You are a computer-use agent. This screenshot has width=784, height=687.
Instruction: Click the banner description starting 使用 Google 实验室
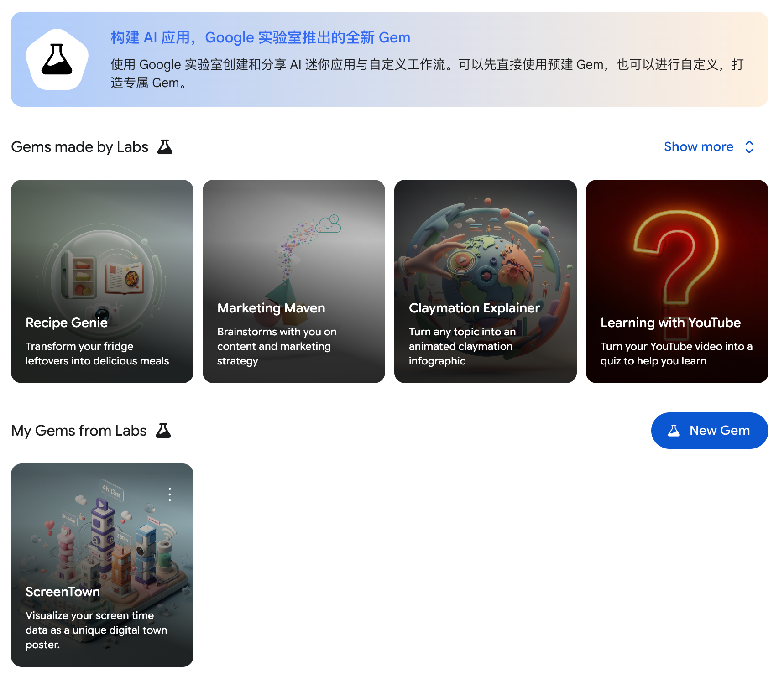pos(427,73)
